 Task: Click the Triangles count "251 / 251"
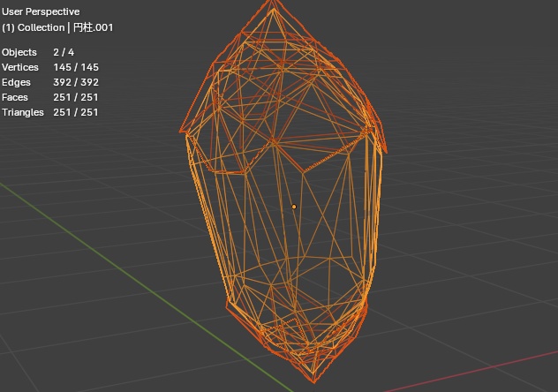point(75,112)
